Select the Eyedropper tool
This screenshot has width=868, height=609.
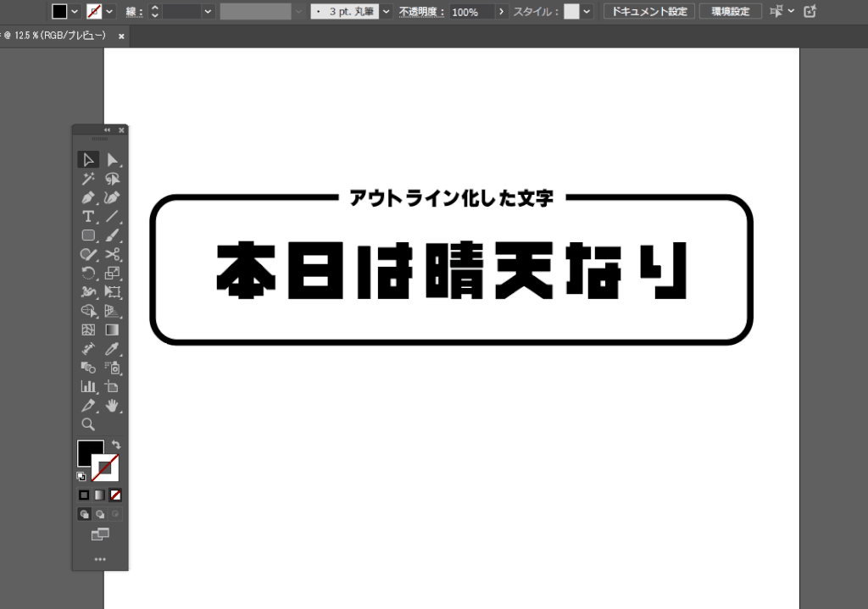click(x=113, y=348)
